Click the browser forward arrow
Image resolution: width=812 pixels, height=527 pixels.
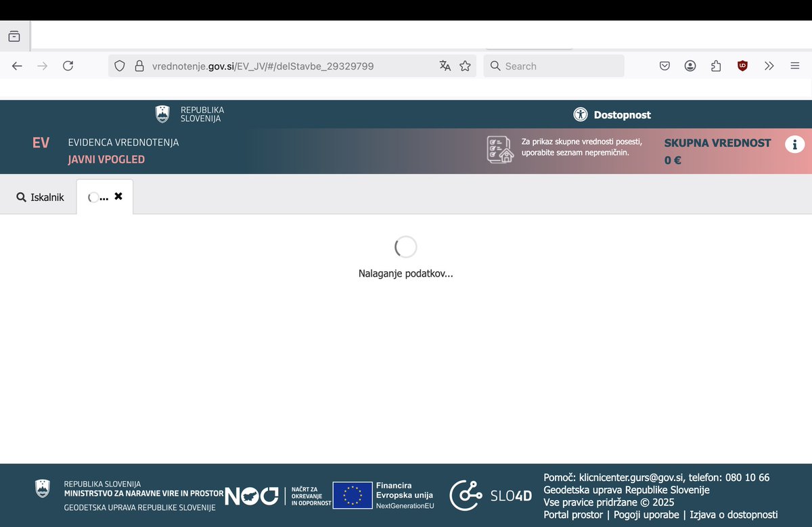click(43, 66)
